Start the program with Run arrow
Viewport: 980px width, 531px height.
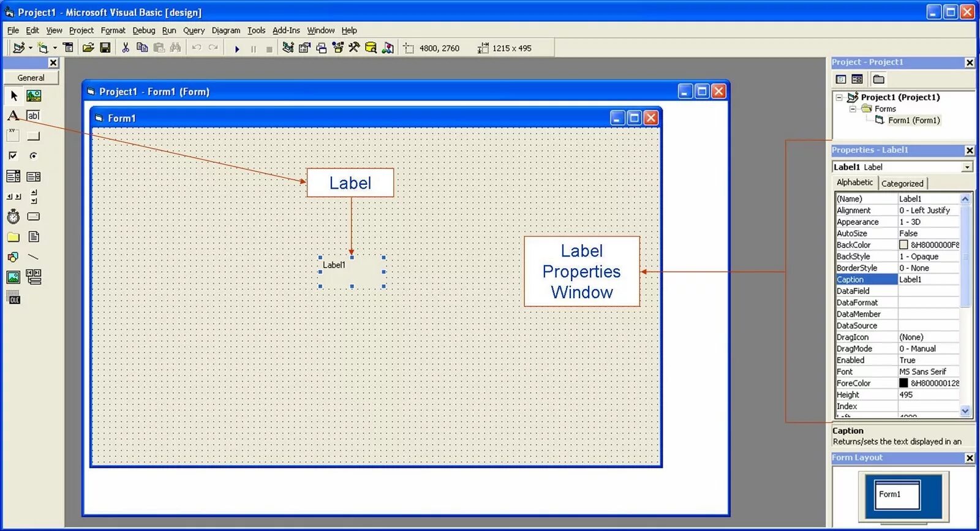tap(237, 48)
